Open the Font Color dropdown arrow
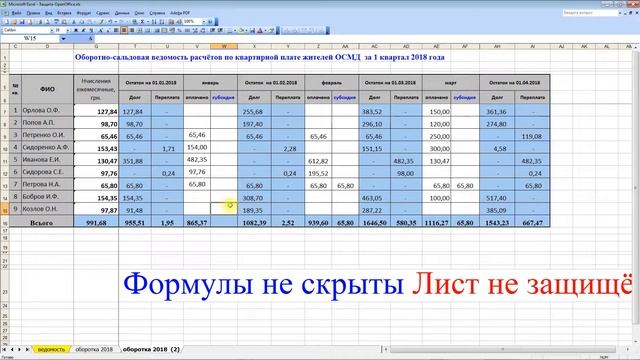The height and width of the screenshot is (360, 640). pyautogui.click(x=266, y=30)
